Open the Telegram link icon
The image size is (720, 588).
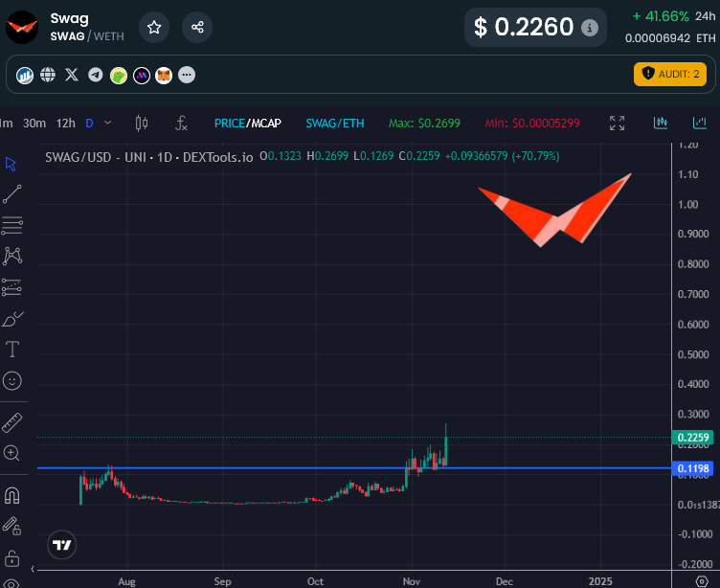pos(96,75)
